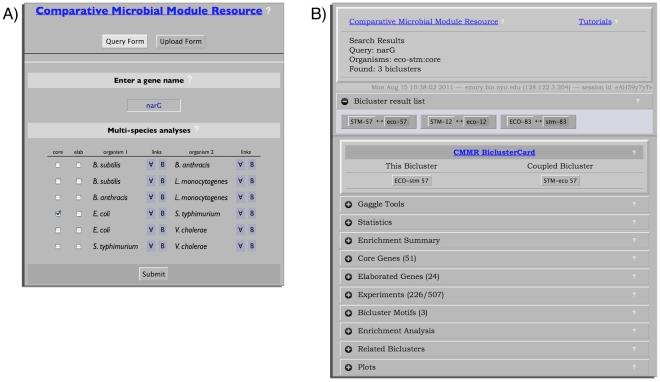Uncheck core checkbox for E. coli S. typhimurium
This screenshot has width=660, height=382.
tap(58, 214)
